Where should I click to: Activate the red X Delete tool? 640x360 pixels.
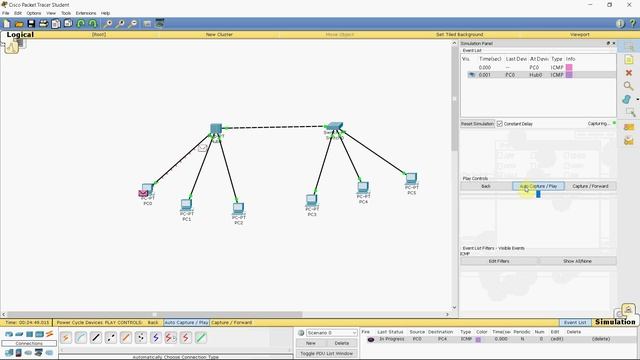coord(629,73)
